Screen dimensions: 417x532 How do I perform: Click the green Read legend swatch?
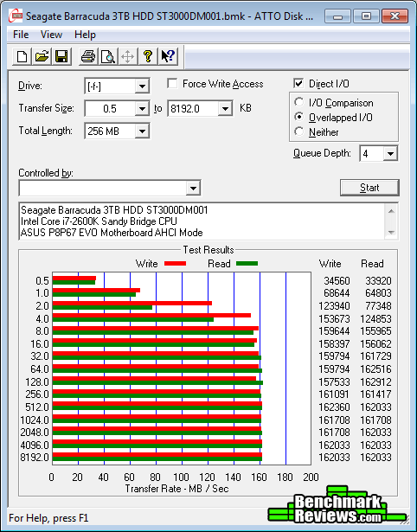[x=247, y=263]
